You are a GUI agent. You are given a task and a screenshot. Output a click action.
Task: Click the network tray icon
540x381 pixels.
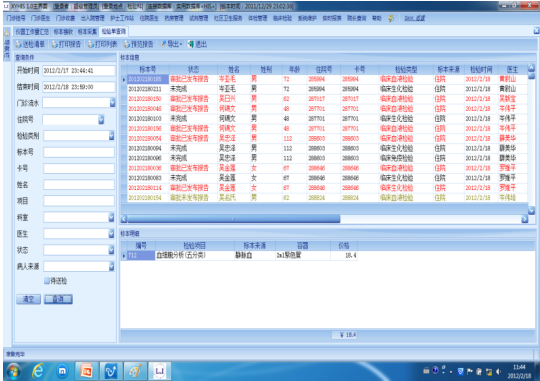(489, 371)
